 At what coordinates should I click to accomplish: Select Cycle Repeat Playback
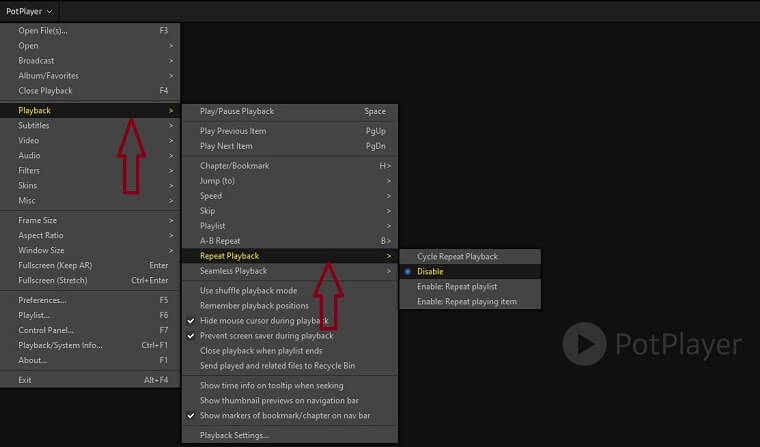coord(470,256)
